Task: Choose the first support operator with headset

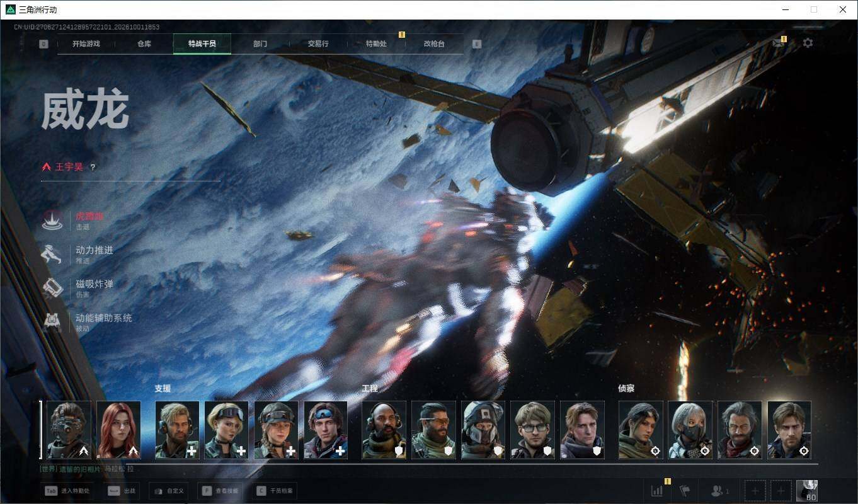Action: point(177,430)
